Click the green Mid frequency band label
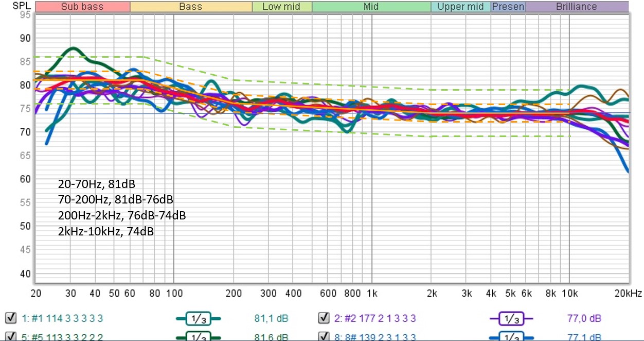644x341 pixels. [371, 7]
